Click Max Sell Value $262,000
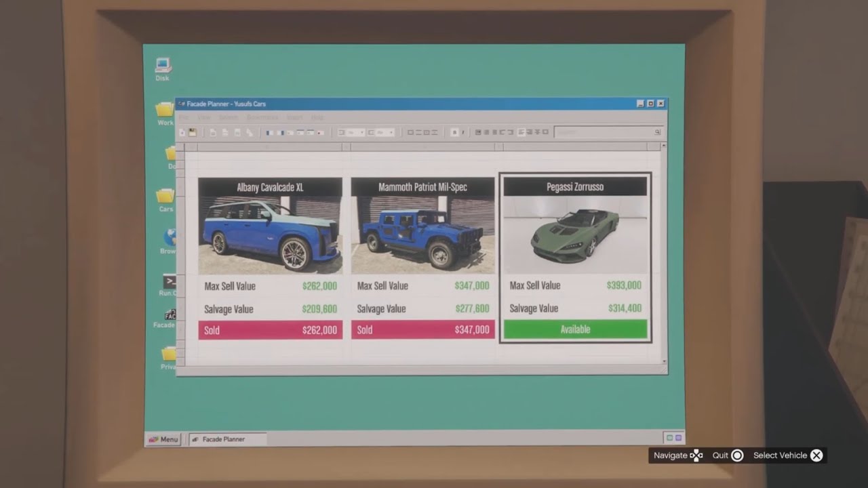Image resolution: width=868 pixels, height=488 pixels. [270, 286]
